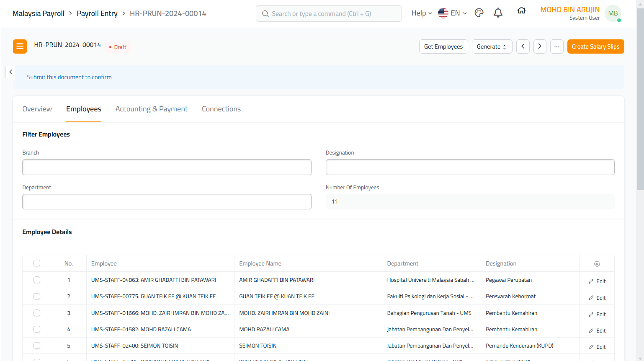Click the notifications bell icon
The image size is (644, 361).
point(498,13)
